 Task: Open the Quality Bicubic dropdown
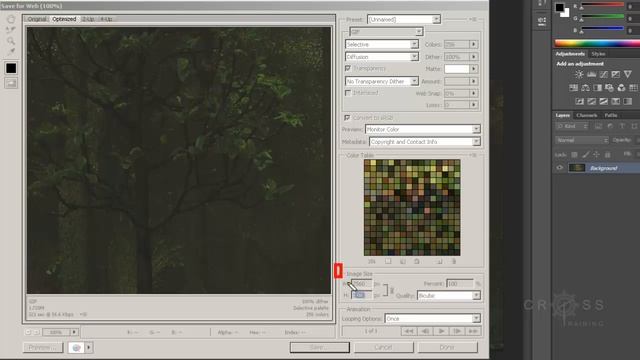[x=449, y=296]
